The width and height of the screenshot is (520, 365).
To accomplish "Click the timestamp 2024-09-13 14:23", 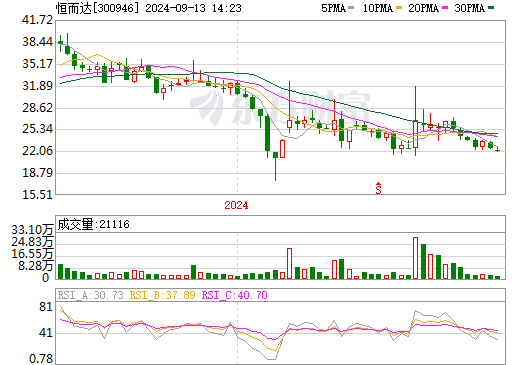I will coord(193,8).
